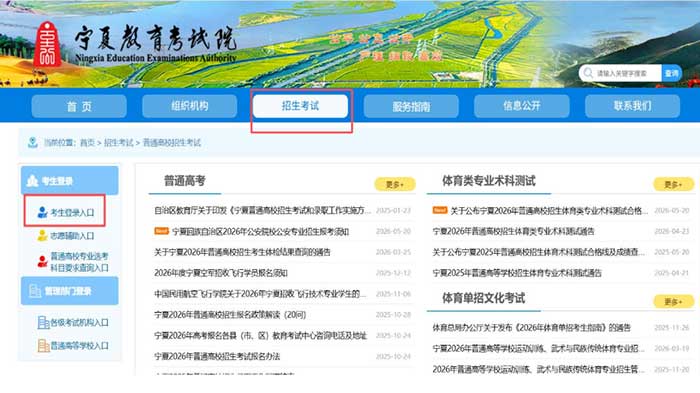This screenshot has width=700, height=393.
Task: Open the 组织机构 navigation tab
Action: (x=190, y=106)
